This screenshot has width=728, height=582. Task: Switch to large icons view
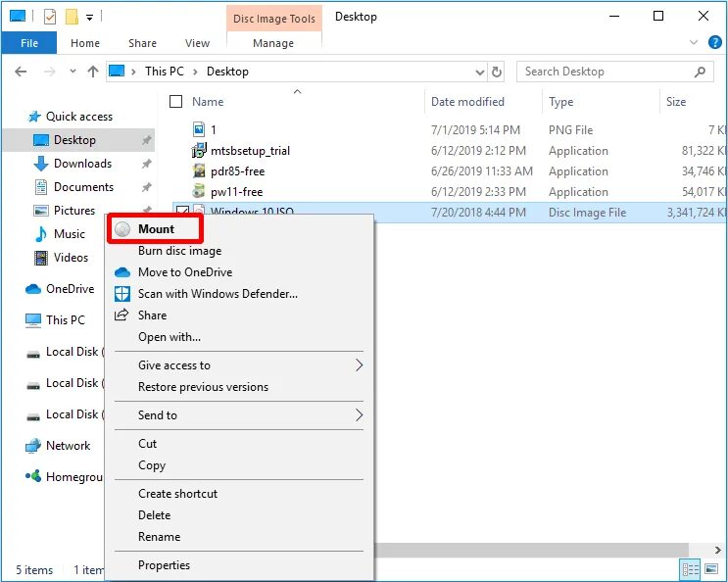(x=711, y=569)
